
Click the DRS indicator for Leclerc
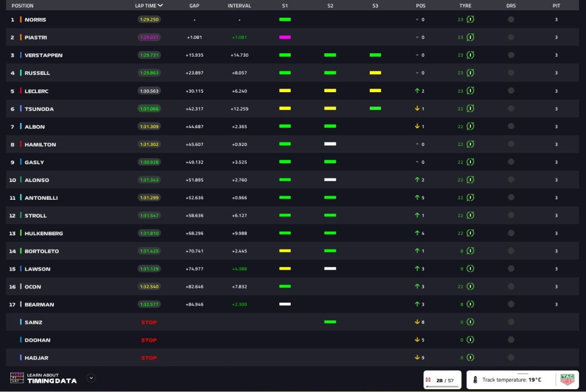pos(510,91)
